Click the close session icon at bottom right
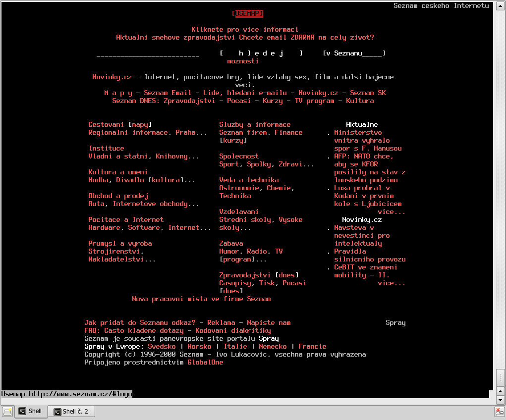The image size is (506, 420). (x=499, y=411)
